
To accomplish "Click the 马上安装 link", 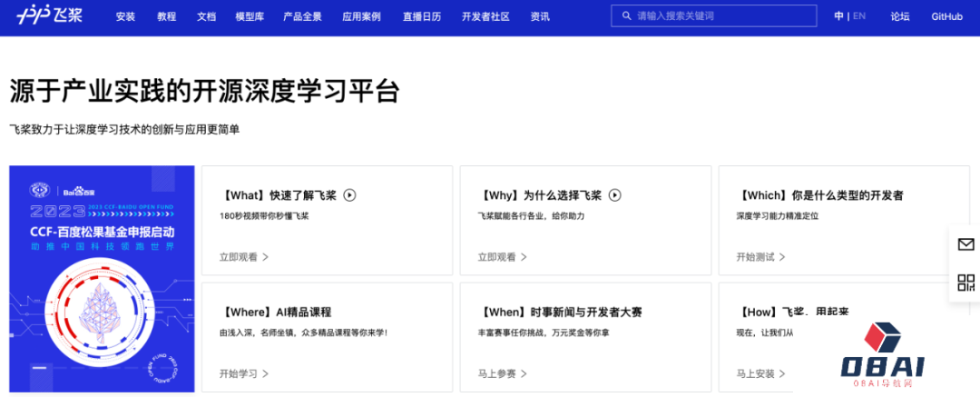I will point(755,373).
